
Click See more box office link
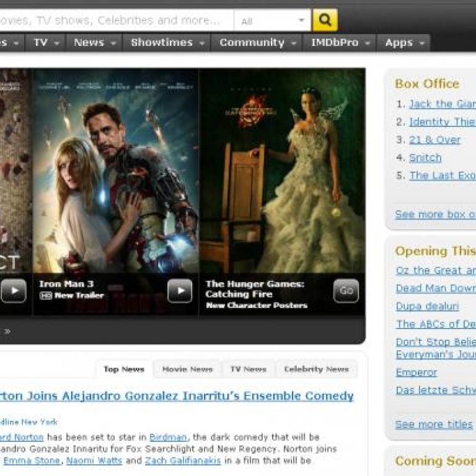click(435, 214)
